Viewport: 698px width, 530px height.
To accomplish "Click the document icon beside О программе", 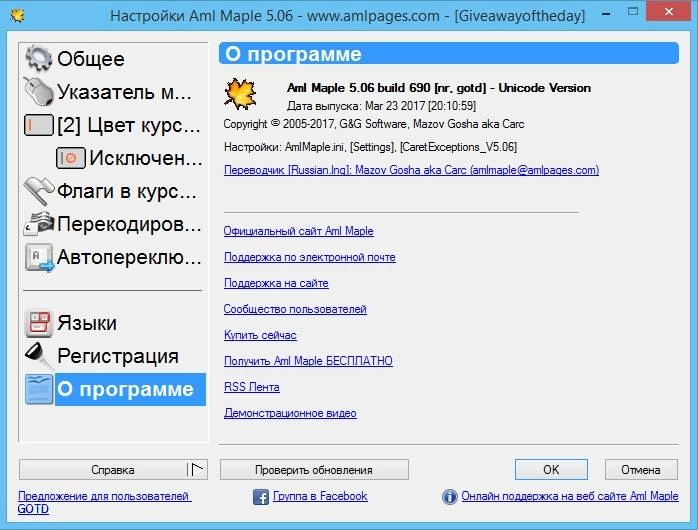I will click(39, 389).
